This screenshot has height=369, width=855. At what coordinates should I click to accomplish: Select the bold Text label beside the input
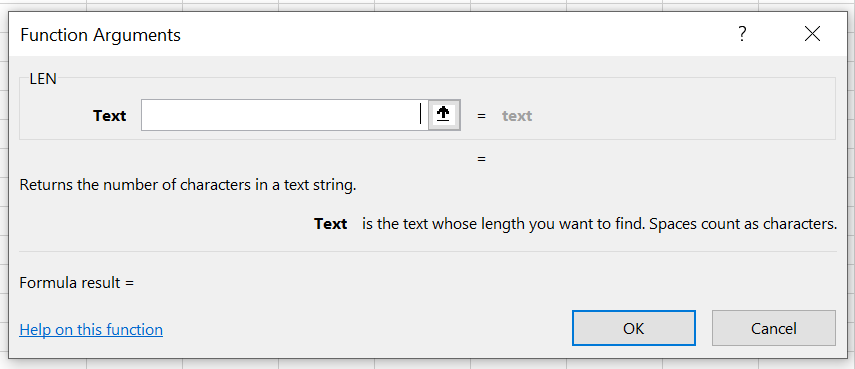pyautogui.click(x=109, y=116)
